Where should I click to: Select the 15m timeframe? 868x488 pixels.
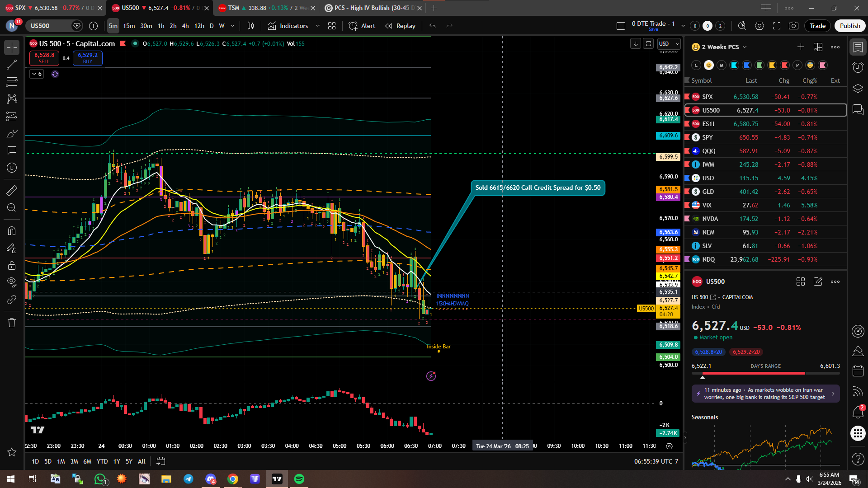tap(129, 26)
